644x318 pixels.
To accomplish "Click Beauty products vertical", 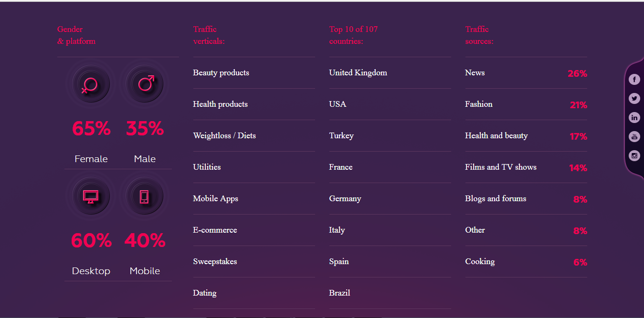I will (x=221, y=73).
